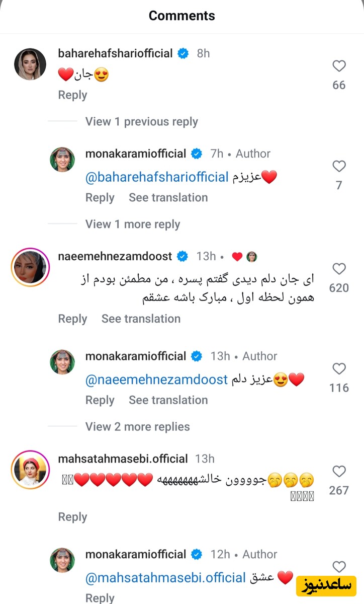Tap 'See translation' under naeemehnezamdoost's comment
The image size is (364, 604).
pyautogui.click(x=141, y=319)
